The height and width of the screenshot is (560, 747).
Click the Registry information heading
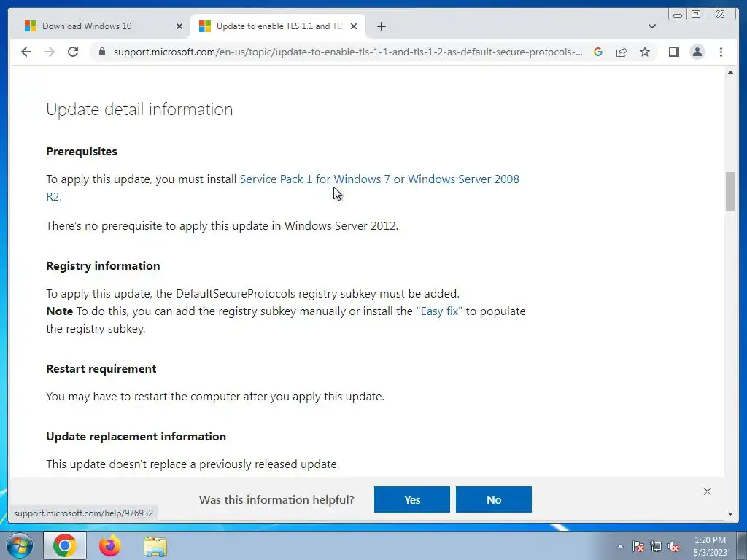[x=103, y=265]
